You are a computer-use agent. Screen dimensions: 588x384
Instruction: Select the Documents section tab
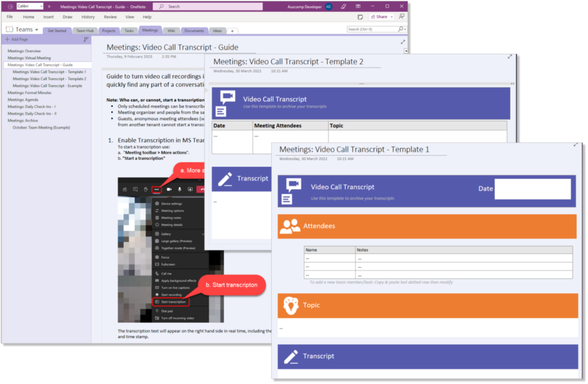click(194, 29)
